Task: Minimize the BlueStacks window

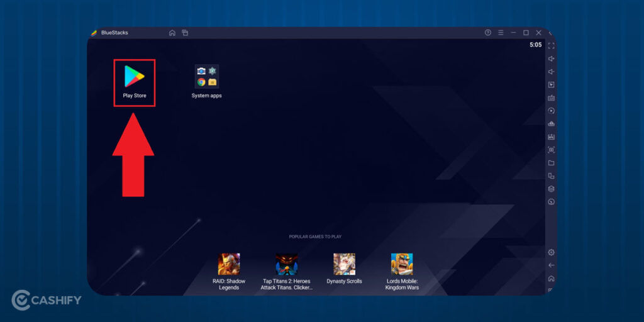Action: coord(513,33)
